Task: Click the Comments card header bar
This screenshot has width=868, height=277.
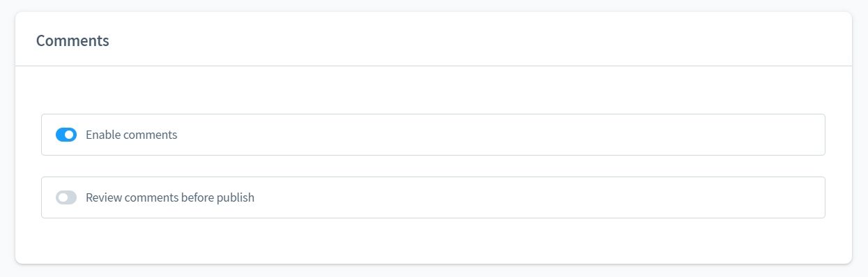Action: (x=434, y=39)
